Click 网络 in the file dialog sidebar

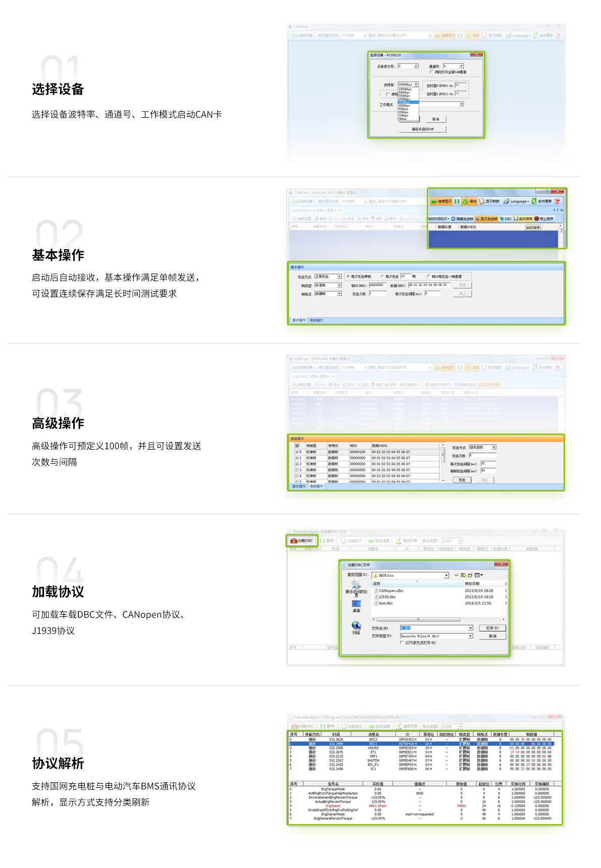[x=356, y=627]
